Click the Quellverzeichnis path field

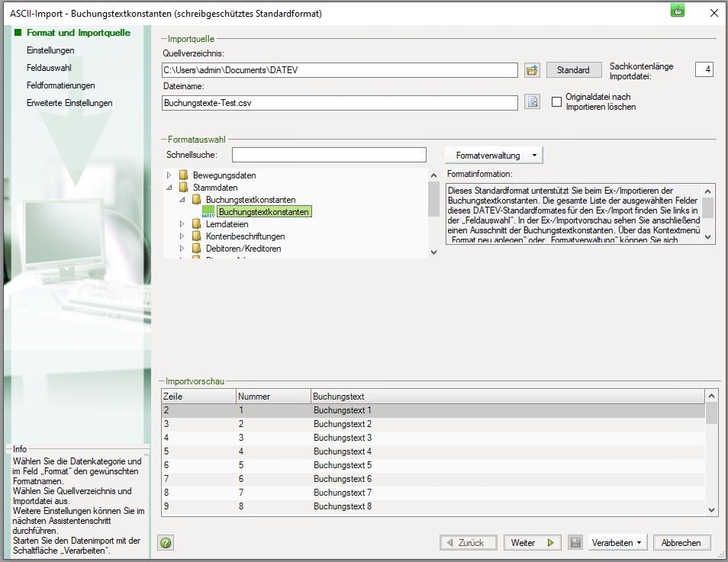click(x=340, y=70)
